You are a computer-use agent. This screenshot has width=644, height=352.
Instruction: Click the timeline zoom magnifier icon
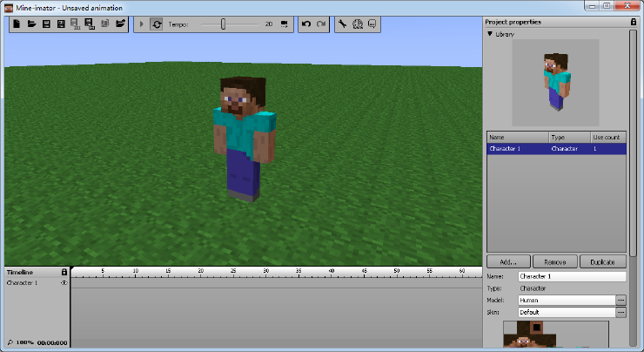[x=10, y=342]
